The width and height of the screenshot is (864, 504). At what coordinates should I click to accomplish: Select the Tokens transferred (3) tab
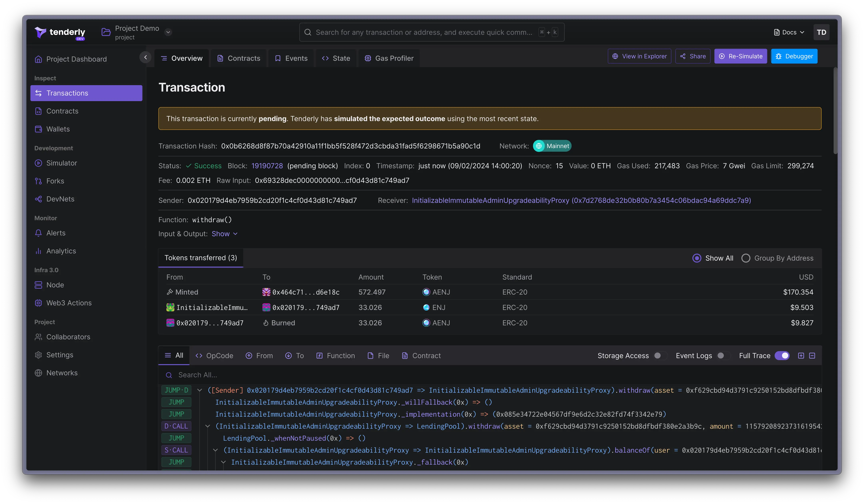pos(201,258)
